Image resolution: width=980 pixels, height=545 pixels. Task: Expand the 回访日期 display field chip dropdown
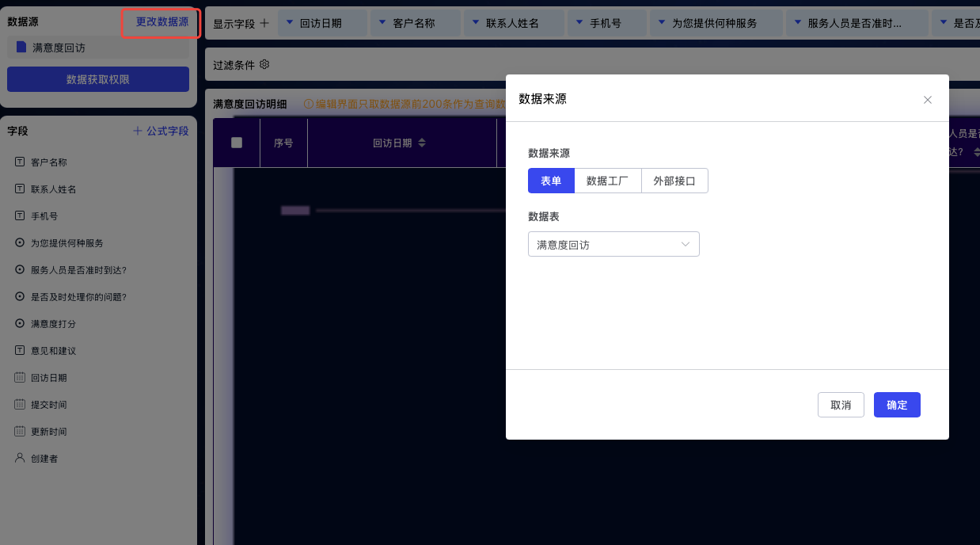point(290,23)
